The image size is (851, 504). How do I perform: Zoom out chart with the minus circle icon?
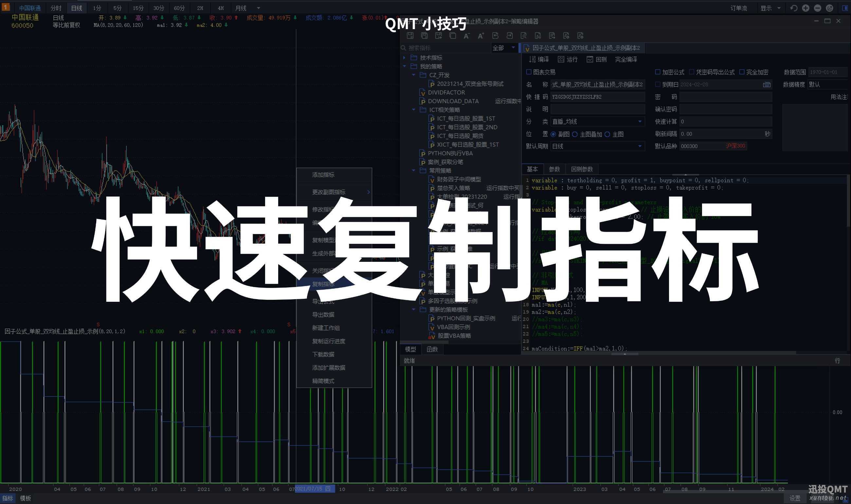click(x=817, y=8)
